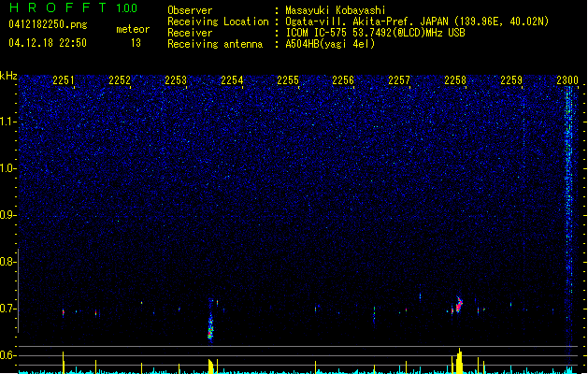Click the 2251 time axis marker
The height and width of the screenshot is (374, 588).
click(x=64, y=80)
